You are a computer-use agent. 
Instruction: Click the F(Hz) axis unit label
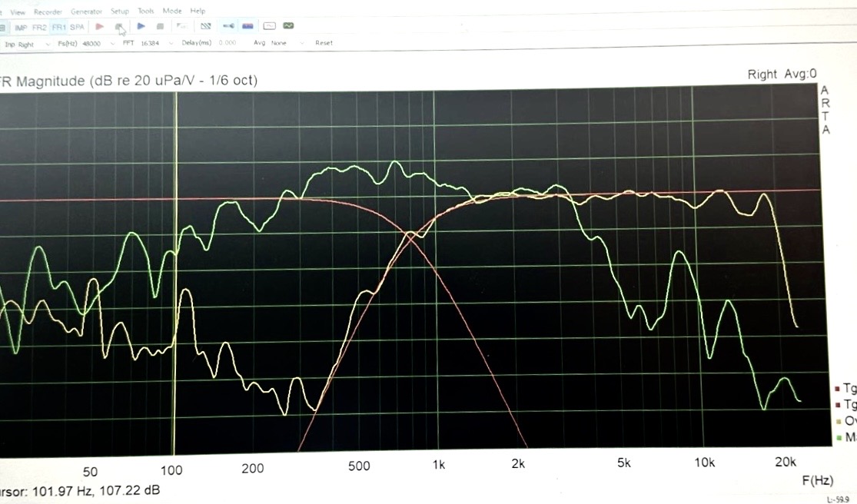(818, 480)
